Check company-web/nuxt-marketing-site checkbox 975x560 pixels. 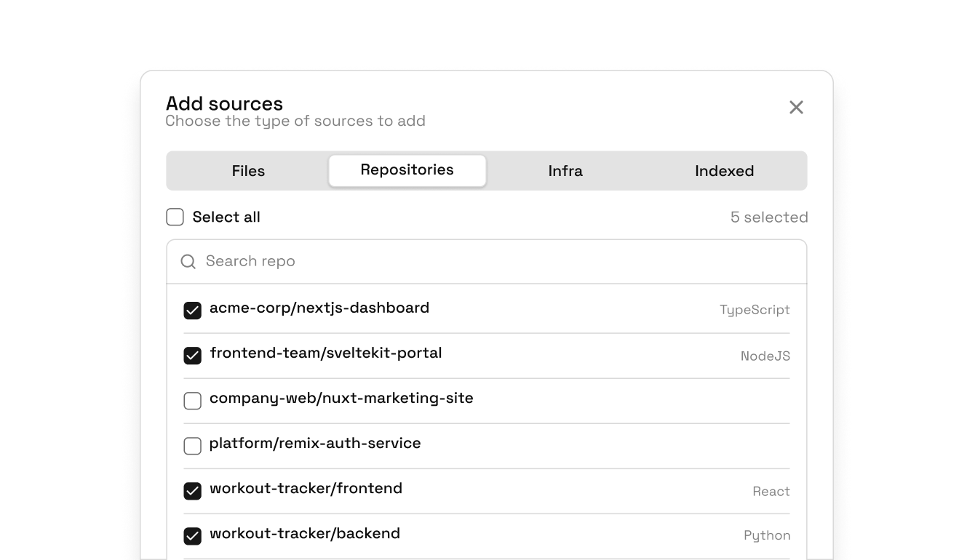pos(192,401)
